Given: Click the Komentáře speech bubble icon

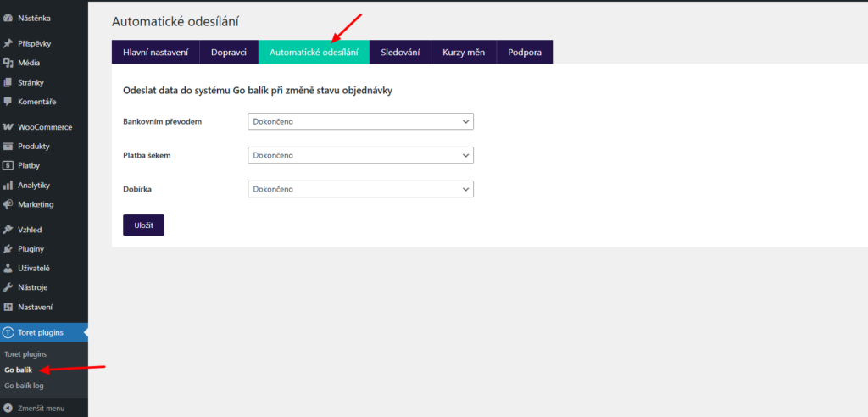Looking at the screenshot, I should point(8,102).
